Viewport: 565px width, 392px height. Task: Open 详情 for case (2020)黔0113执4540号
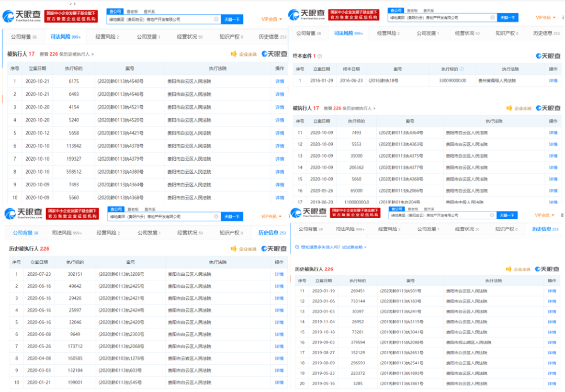click(279, 82)
